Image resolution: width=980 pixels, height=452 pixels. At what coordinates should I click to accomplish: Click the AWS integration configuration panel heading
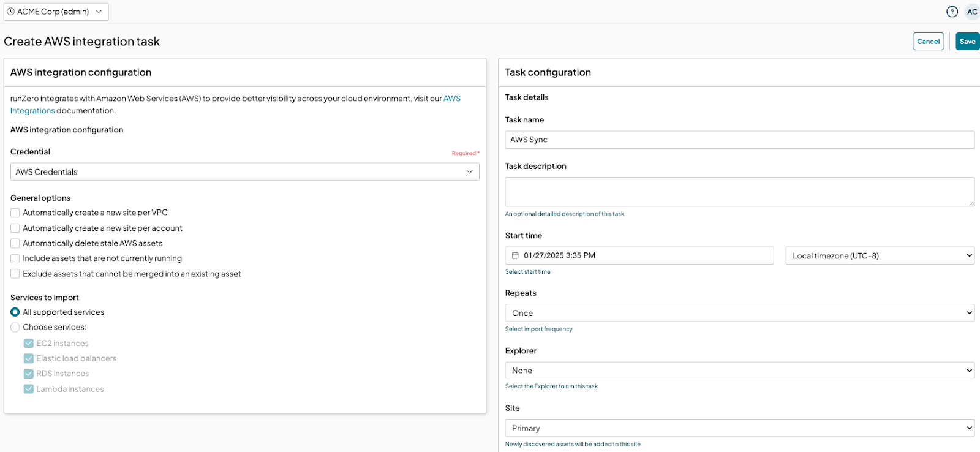pyautogui.click(x=81, y=72)
